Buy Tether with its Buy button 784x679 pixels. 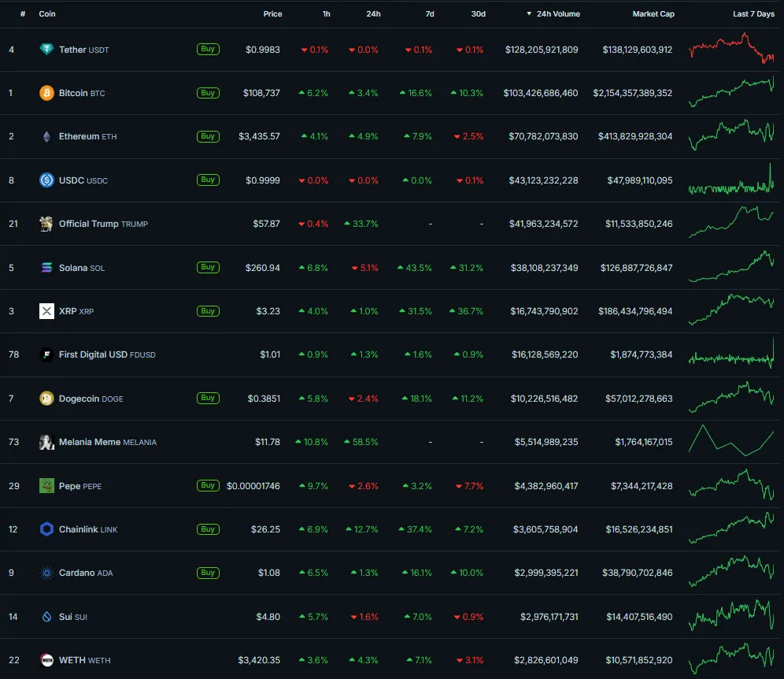click(x=208, y=49)
